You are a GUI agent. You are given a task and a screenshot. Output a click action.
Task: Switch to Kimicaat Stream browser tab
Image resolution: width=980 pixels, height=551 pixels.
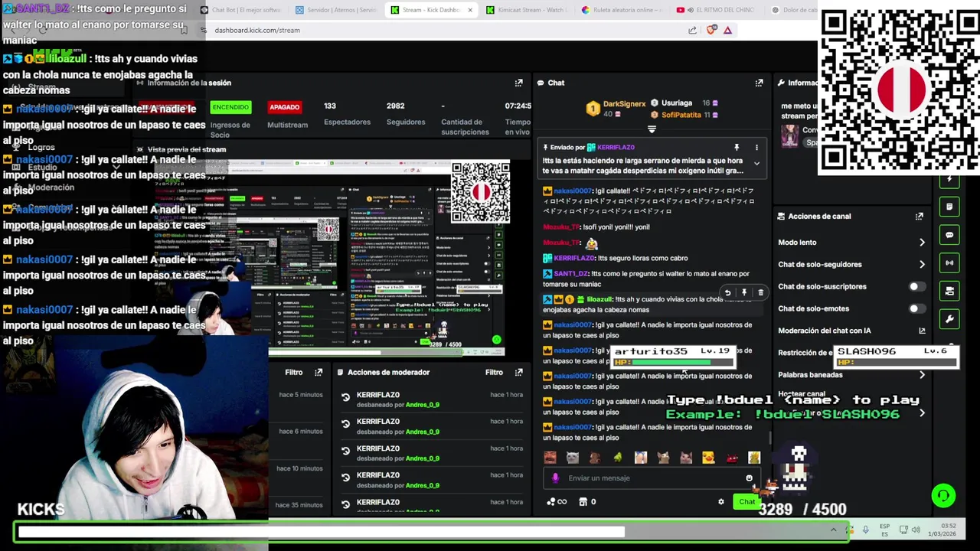(526, 10)
